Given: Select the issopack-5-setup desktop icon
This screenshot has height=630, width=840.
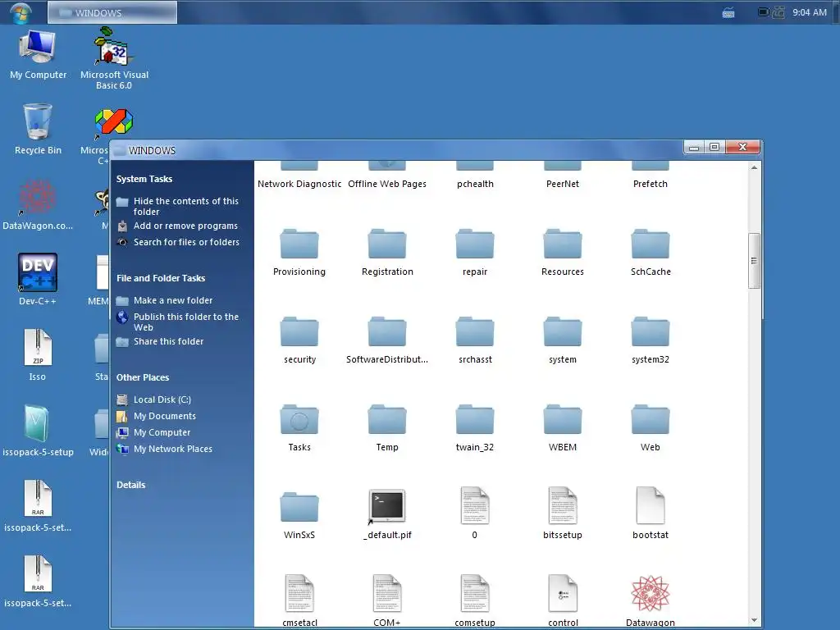Looking at the screenshot, I should click(38, 431).
